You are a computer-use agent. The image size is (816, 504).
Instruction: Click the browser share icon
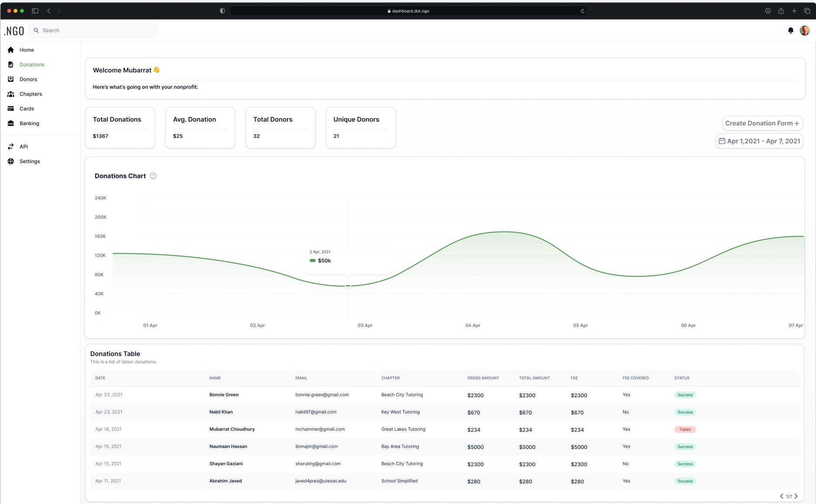781,11
